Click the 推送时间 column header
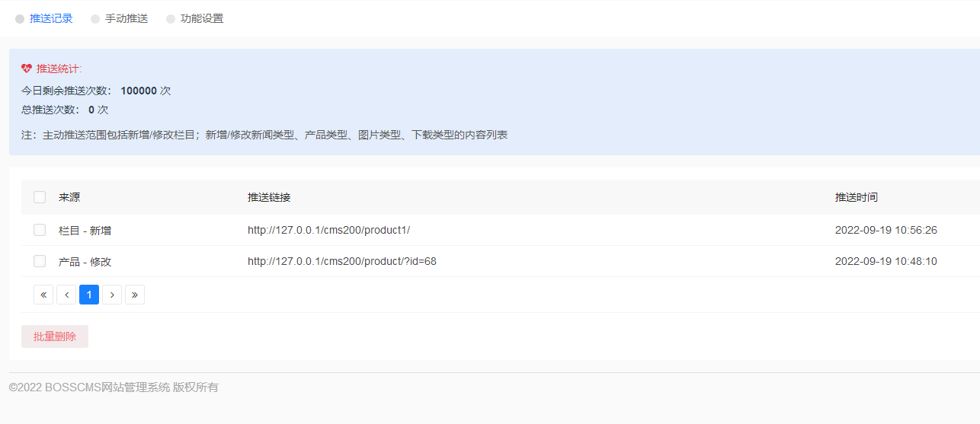980x424 pixels. tap(856, 197)
